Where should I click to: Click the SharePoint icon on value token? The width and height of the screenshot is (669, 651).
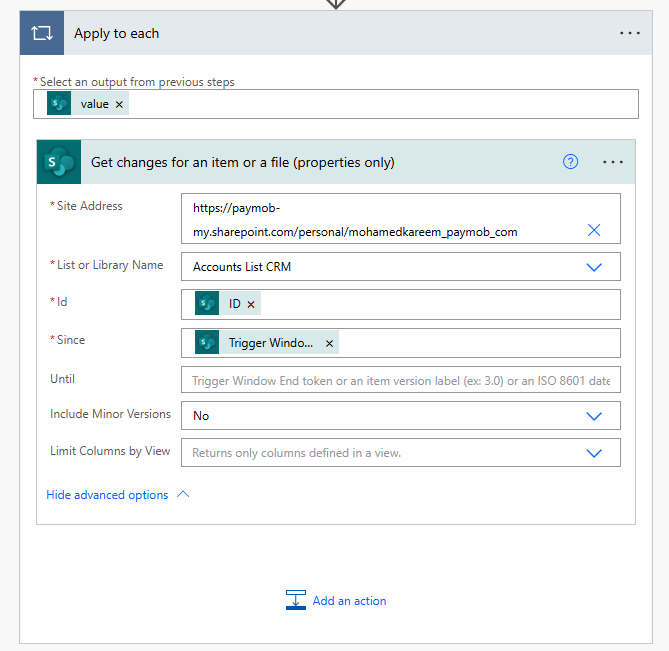(x=59, y=104)
